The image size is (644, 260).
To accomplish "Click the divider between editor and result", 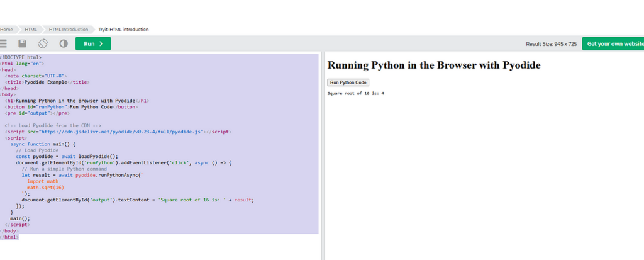I will (x=323, y=155).
